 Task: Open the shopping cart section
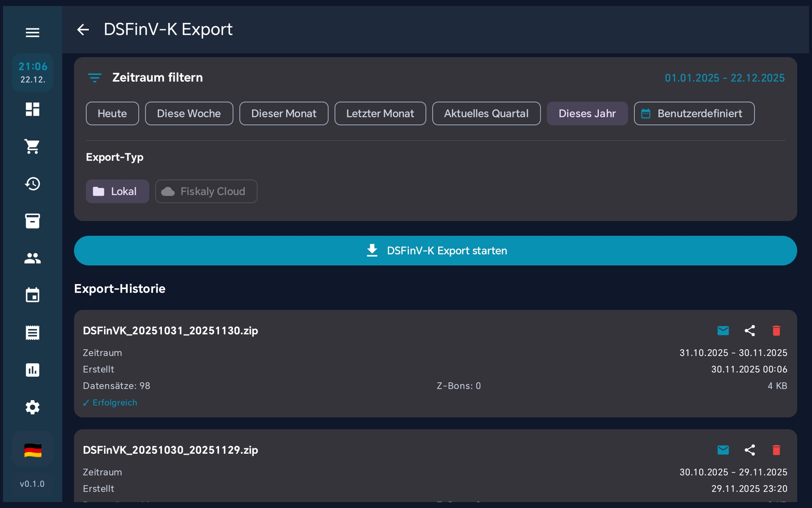[33, 146]
